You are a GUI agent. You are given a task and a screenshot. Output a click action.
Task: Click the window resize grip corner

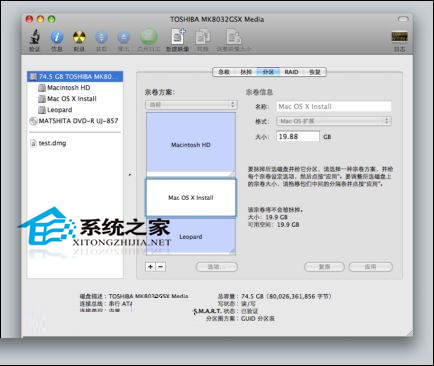(409, 332)
